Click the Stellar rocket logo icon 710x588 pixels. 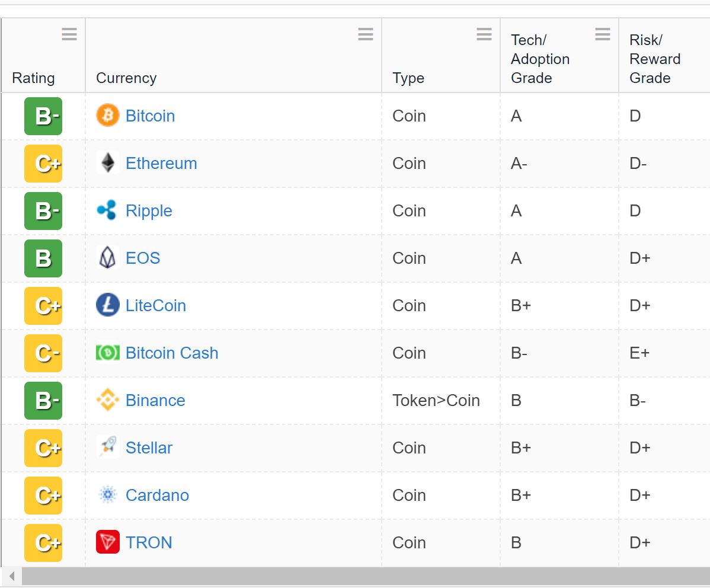coord(108,447)
